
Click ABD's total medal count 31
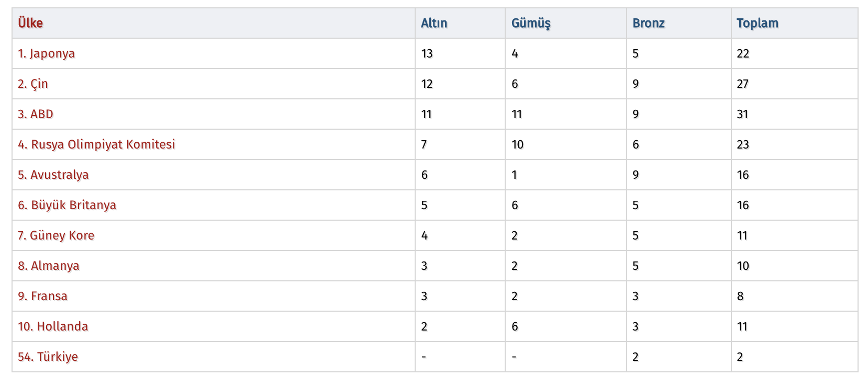pos(742,114)
